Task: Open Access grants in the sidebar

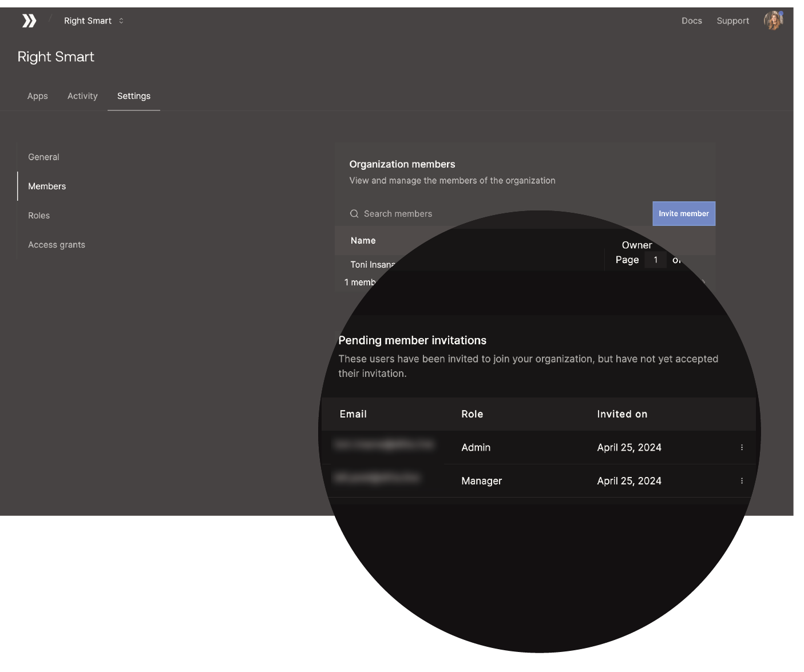Action: coord(57,244)
